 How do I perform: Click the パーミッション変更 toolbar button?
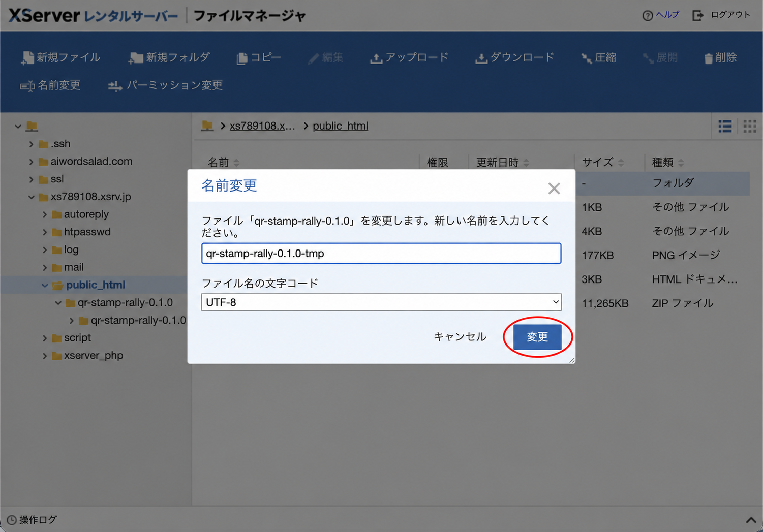tap(166, 85)
